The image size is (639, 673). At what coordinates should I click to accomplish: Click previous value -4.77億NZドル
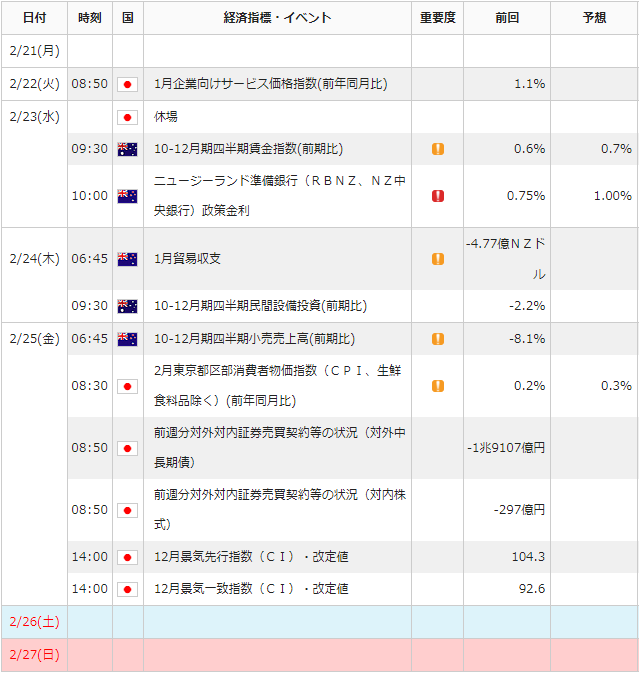coord(506,259)
